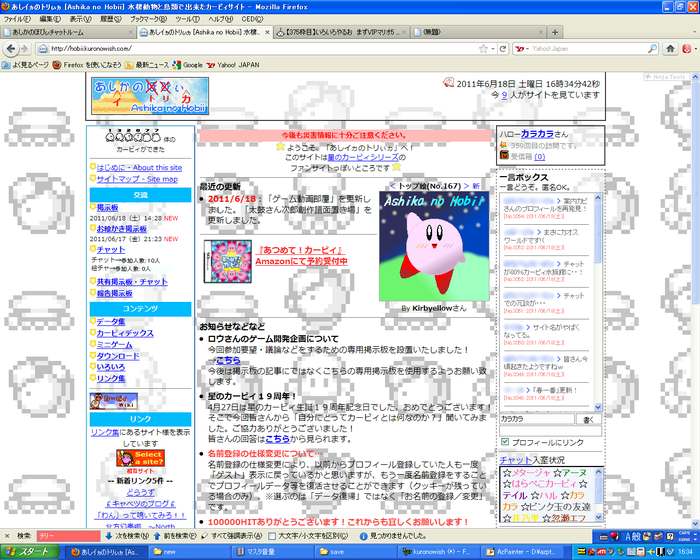This screenshot has width=700, height=560.
Task: Toggle すべて強調表示 highlight all button
Action: coord(231,535)
